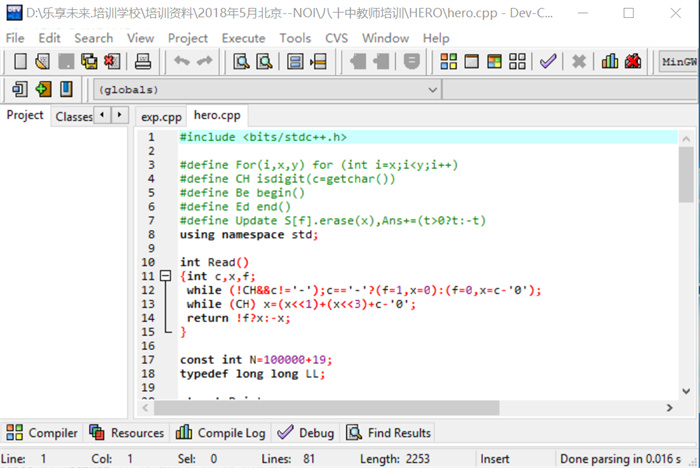Screen dimensions: 700x468
Task: Switch to the Project sidebar tab
Action: click(x=25, y=115)
